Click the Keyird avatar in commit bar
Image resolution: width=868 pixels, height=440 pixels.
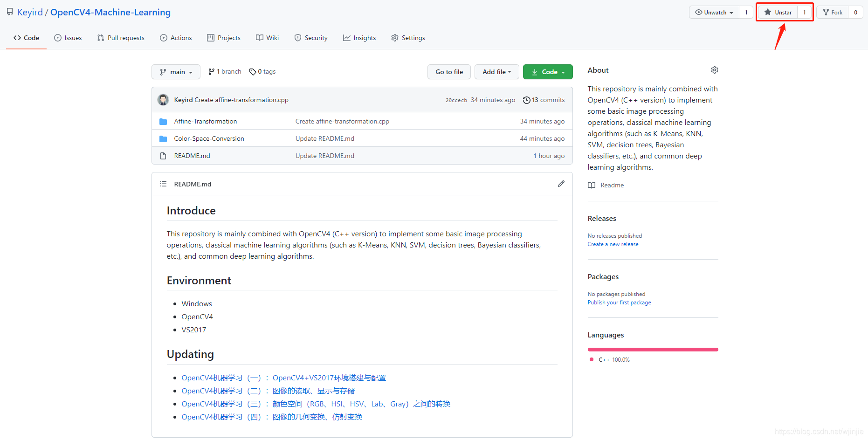tap(163, 100)
